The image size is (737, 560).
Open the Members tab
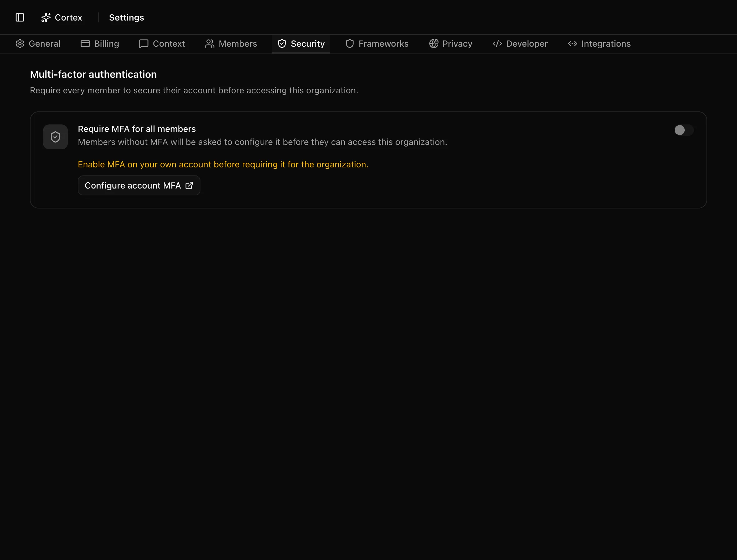(231, 44)
